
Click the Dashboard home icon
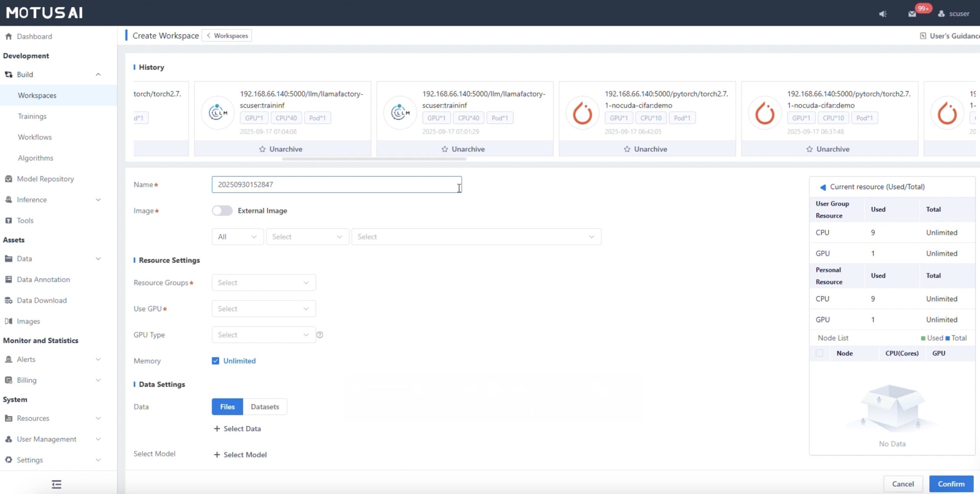[8, 36]
